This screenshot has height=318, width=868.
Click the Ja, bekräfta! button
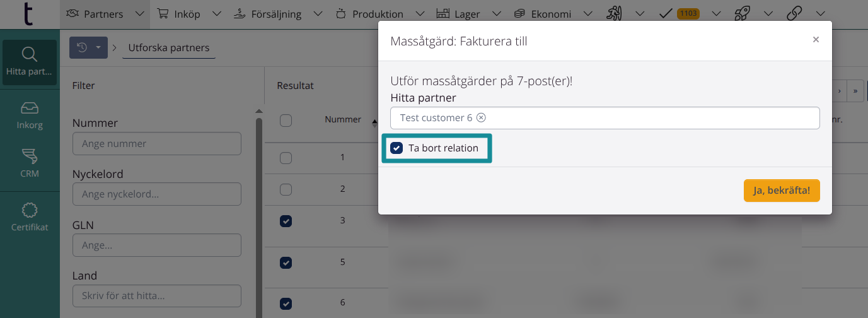pyautogui.click(x=782, y=191)
